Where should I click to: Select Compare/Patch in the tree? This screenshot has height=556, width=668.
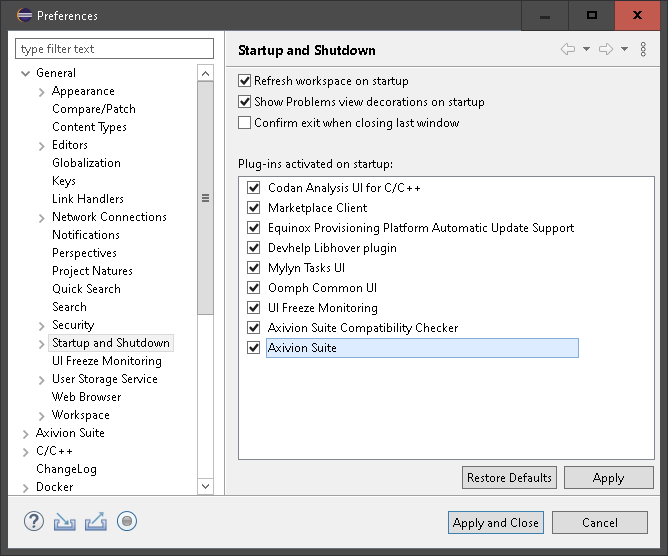tap(94, 109)
